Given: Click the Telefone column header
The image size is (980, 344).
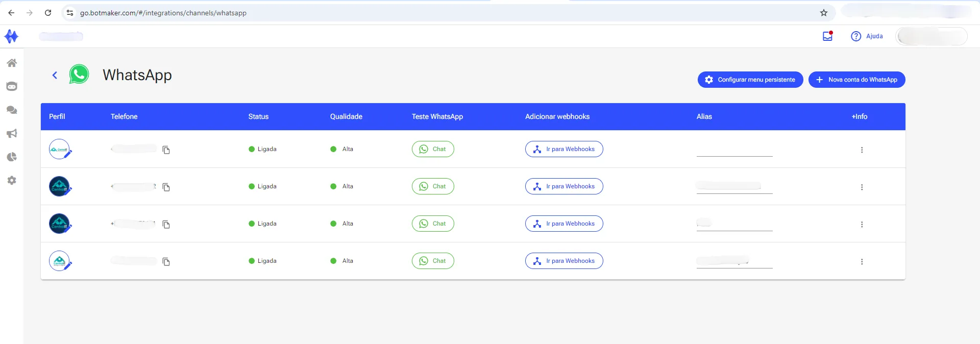Looking at the screenshot, I should tap(124, 116).
